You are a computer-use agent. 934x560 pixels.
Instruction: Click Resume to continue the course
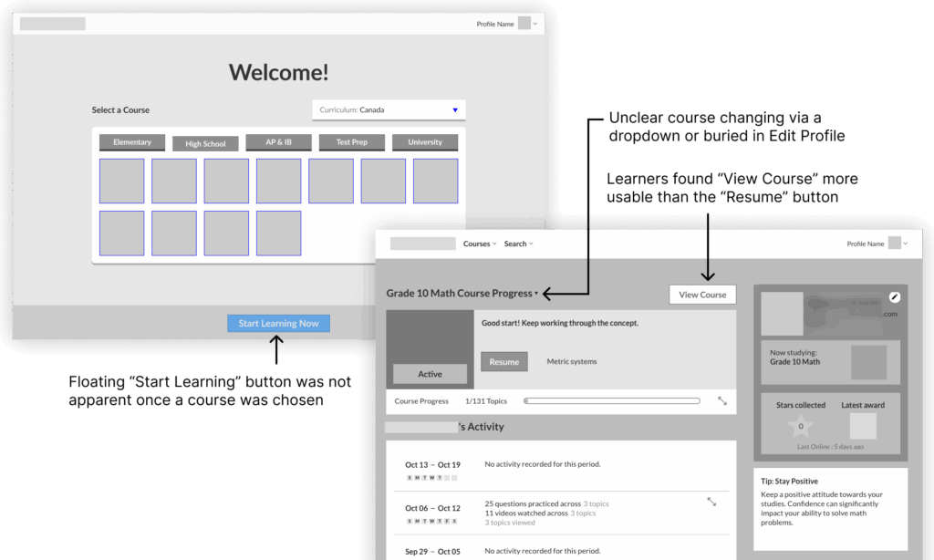[x=503, y=362]
